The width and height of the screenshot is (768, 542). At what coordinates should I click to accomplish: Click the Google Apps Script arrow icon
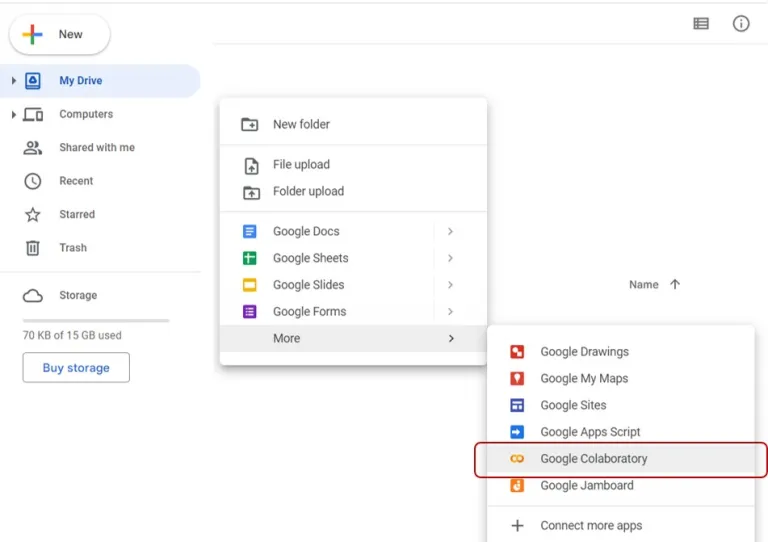[x=517, y=432]
